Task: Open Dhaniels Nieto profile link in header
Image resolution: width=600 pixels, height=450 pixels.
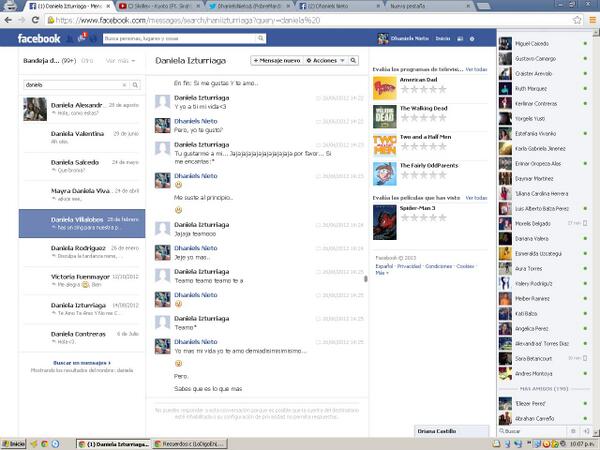Action: (404, 39)
